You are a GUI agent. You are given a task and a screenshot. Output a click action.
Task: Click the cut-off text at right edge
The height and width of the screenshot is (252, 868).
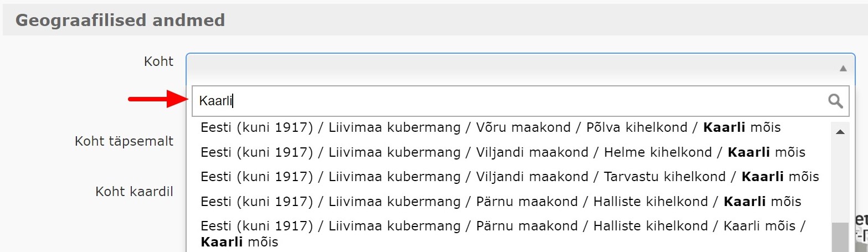tap(861, 226)
